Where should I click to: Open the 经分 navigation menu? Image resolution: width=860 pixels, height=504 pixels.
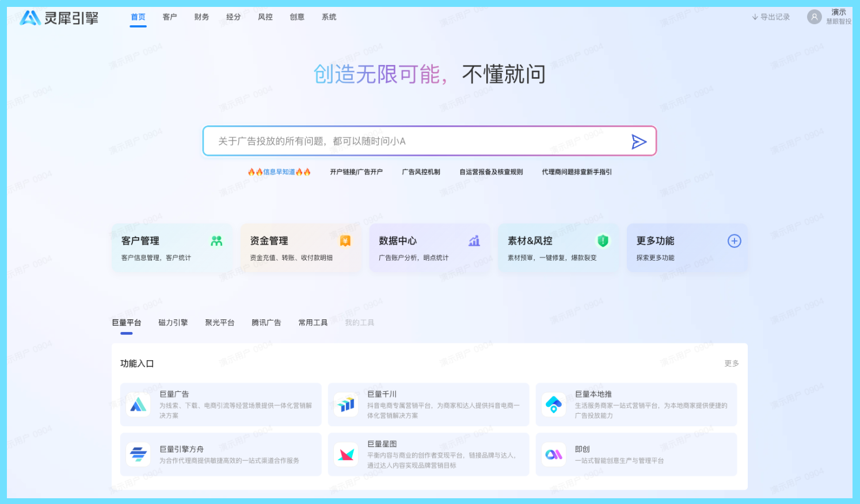(234, 17)
